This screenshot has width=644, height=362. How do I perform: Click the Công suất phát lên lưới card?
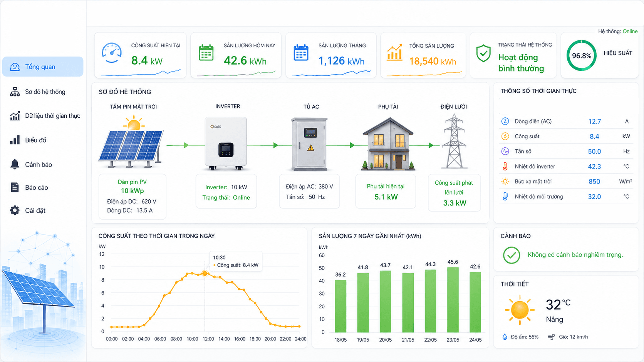click(454, 193)
